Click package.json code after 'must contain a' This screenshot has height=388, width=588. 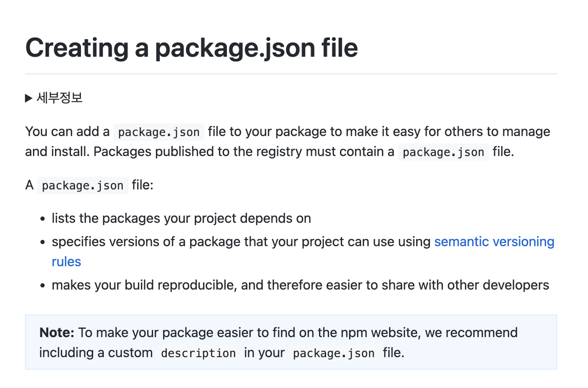pos(443,153)
